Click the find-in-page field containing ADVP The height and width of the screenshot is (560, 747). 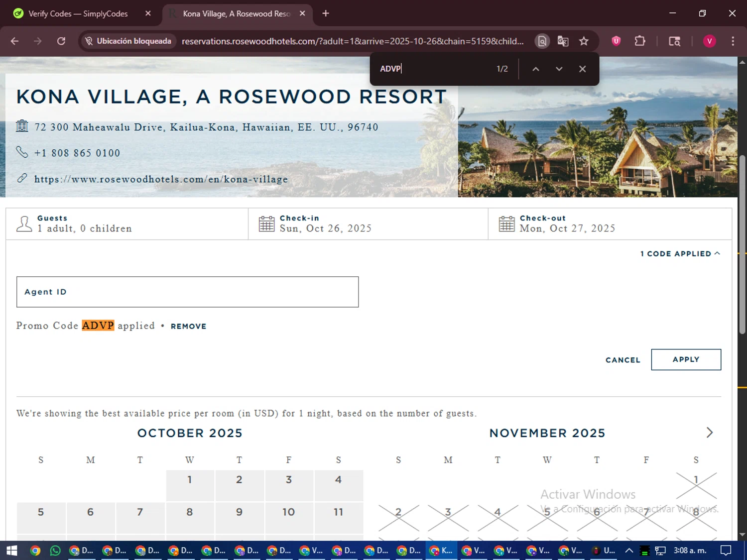tap(433, 69)
